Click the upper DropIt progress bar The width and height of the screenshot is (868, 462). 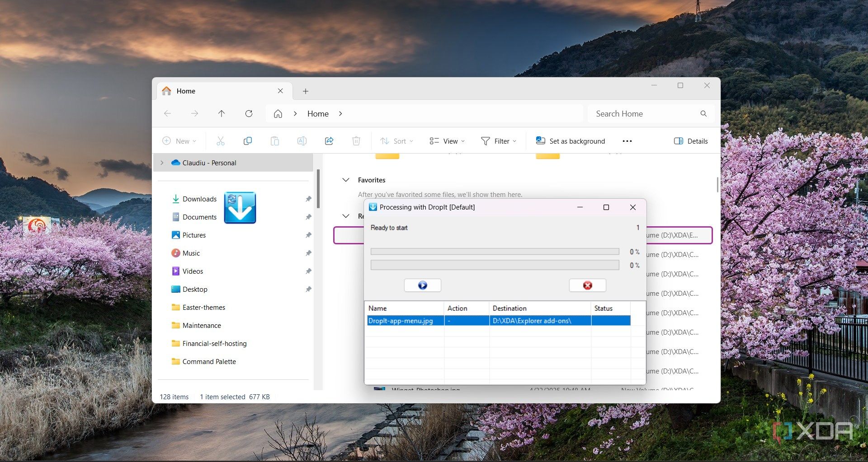pos(495,252)
